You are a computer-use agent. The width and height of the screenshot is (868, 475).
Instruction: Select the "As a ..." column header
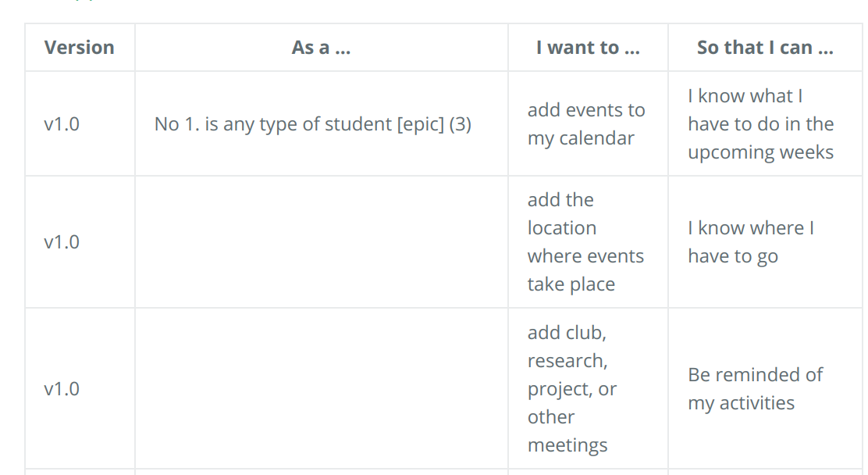click(321, 48)
